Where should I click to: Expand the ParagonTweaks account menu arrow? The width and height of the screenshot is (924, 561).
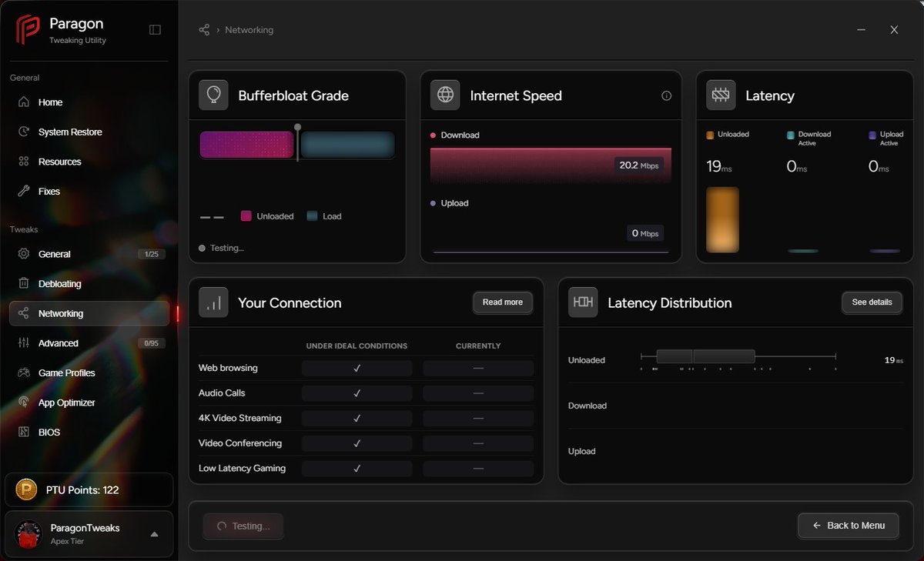click(x=154, y=534)
